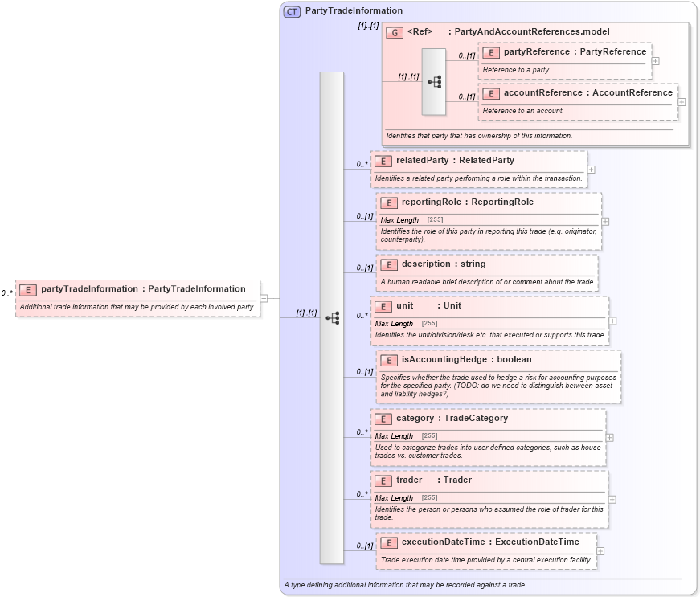Viewport: 700px width, 597px height.
Task: Click the 'reportingRole : ReportingRole' label
Action: point(468,202)
